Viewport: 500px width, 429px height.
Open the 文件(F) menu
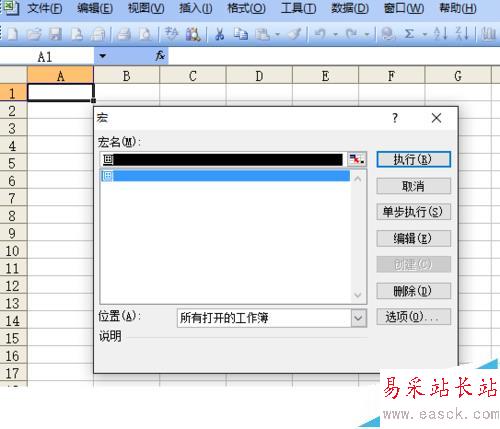tap(45, 8)
